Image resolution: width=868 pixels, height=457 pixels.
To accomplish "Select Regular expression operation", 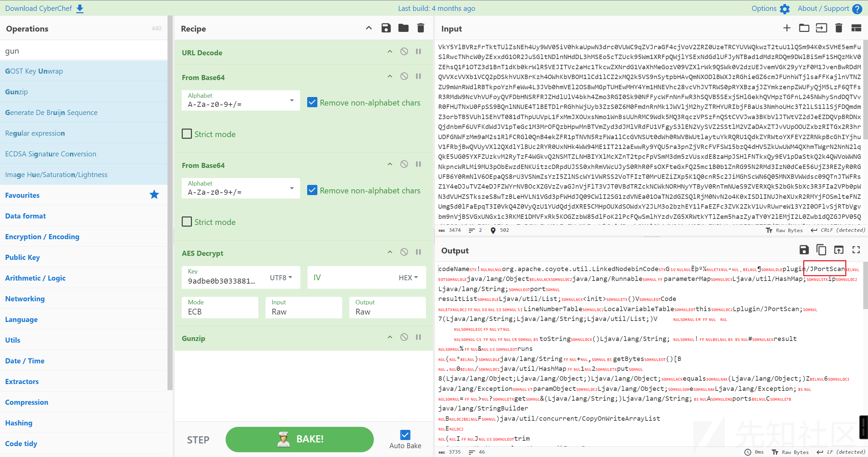I will 84,133.
